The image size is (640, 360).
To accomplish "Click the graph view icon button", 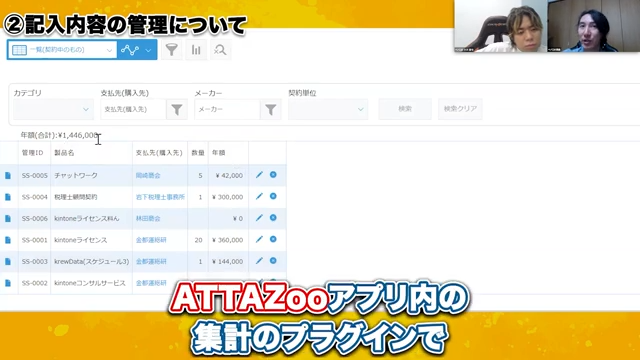I will click(130, 50).
